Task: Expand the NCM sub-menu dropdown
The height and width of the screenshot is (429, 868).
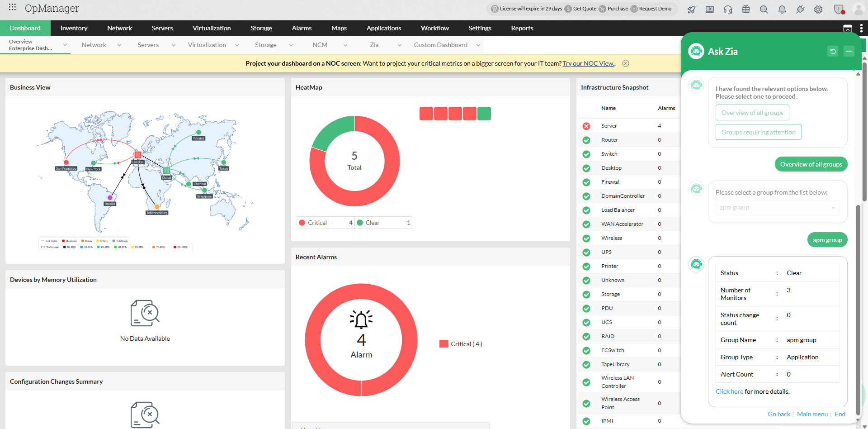Action: tap(345, 45)
